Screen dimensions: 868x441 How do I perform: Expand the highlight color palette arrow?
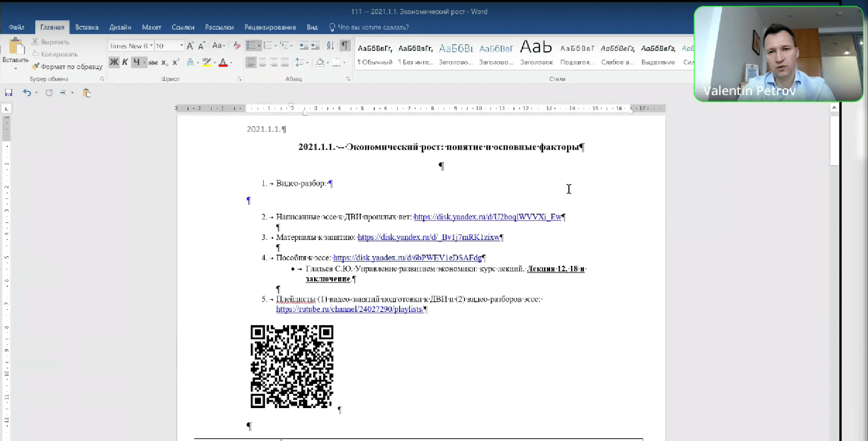click(x=214, y=62)
